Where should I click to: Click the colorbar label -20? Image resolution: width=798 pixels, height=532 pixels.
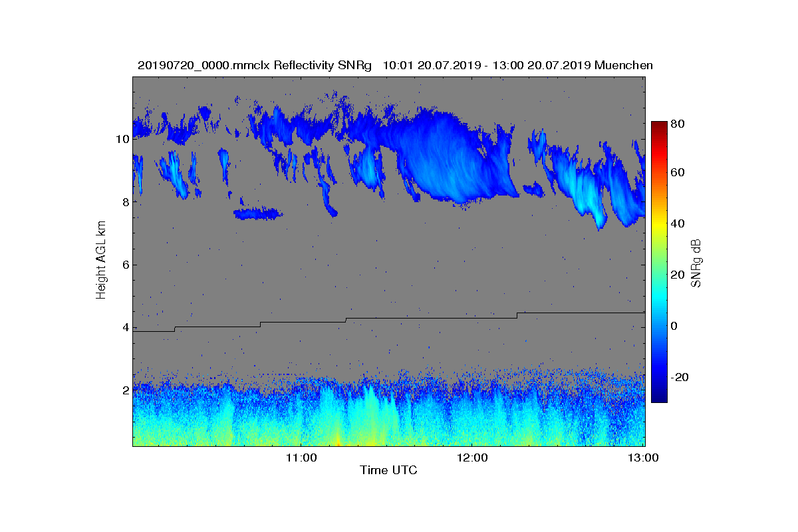point(680,376)
